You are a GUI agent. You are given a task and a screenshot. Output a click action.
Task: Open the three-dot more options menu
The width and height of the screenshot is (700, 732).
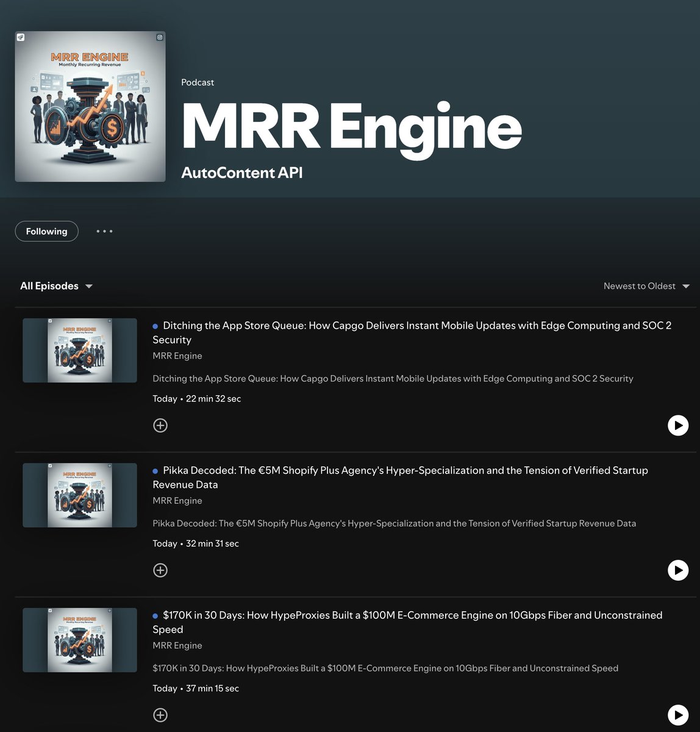pyautogui.click(x=104, y=231)
